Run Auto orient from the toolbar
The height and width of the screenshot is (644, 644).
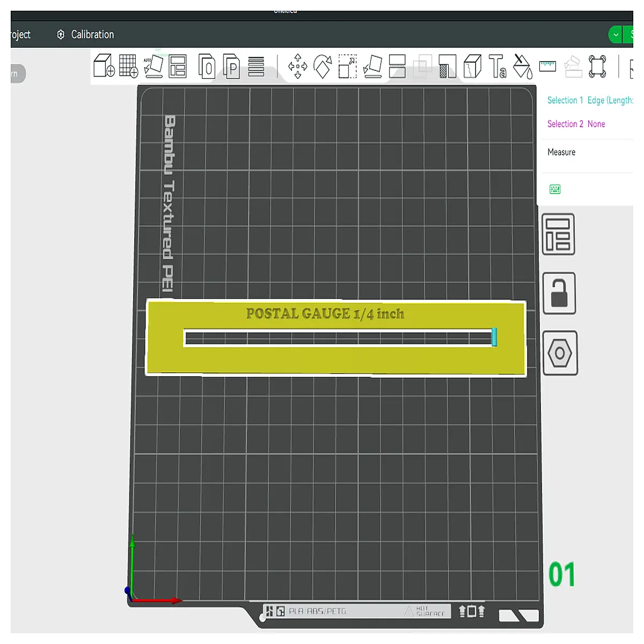tap(153, 66)
